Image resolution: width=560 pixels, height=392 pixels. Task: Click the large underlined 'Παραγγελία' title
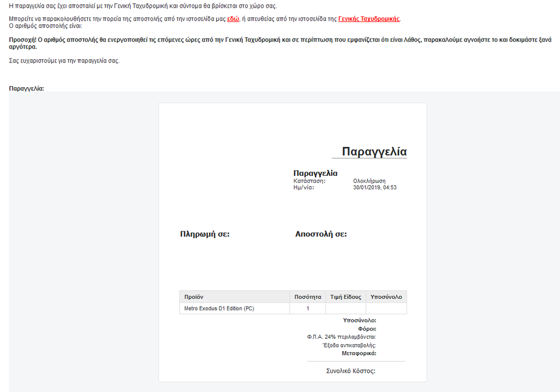point(374,151)
